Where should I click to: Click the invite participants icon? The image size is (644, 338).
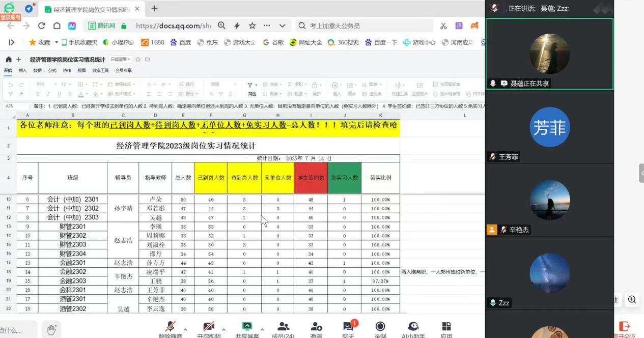[x=316, y=327]
